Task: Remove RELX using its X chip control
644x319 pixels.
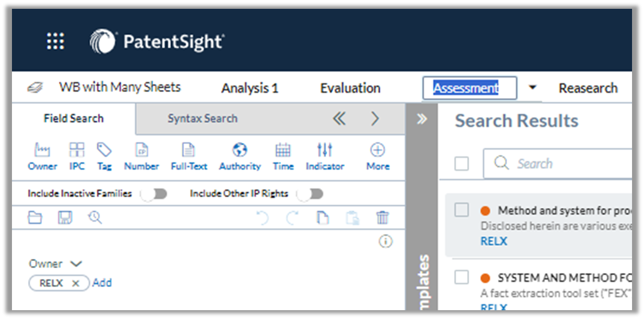Action: pyautogui.click(x=75, y=283)
